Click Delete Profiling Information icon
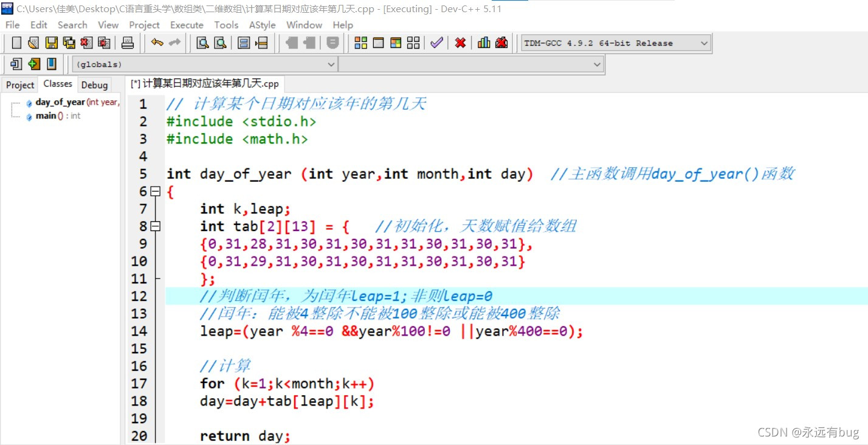The width and height of the screenshot is (868, 445). coord(501,43)
